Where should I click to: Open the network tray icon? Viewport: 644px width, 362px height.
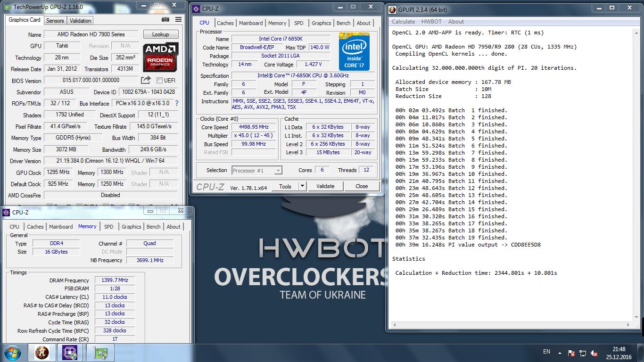[x=583, y=353]
